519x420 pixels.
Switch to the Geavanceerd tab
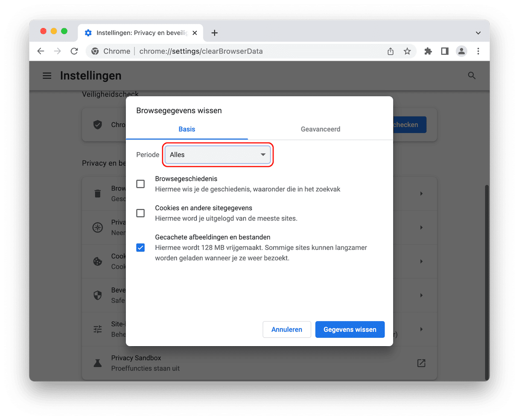[320, 129]
